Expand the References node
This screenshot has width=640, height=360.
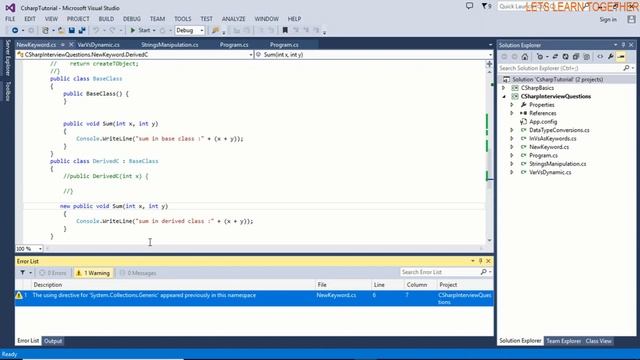(512, 113)
